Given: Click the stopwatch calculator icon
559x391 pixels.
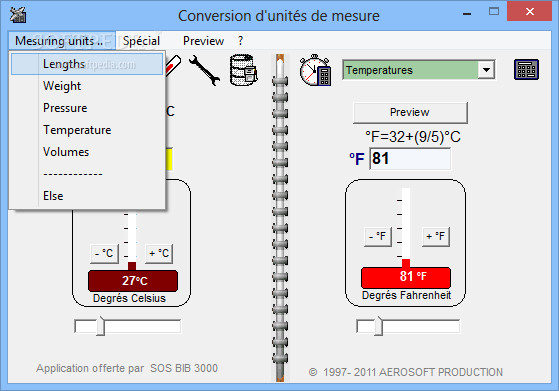Looking at the screenshot, I should click(315, 70).
